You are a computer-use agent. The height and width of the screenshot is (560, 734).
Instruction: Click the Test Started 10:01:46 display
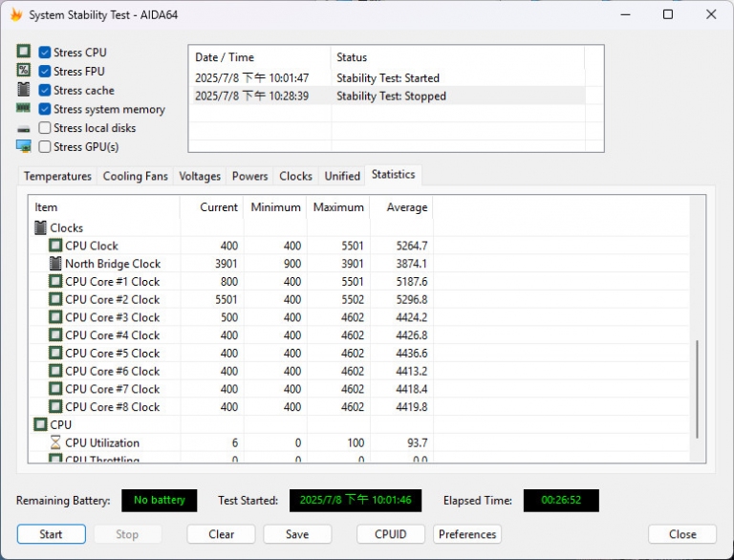[x=356, y=500]
